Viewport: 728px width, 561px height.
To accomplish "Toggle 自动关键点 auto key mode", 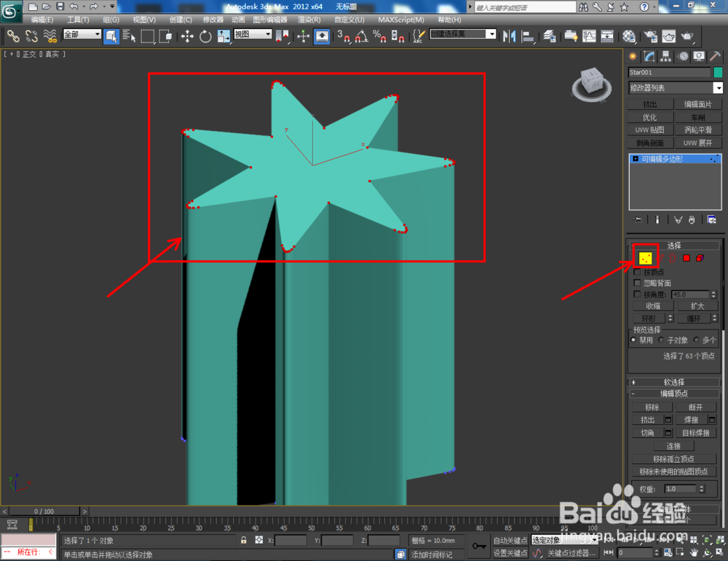I will [510, 540].
